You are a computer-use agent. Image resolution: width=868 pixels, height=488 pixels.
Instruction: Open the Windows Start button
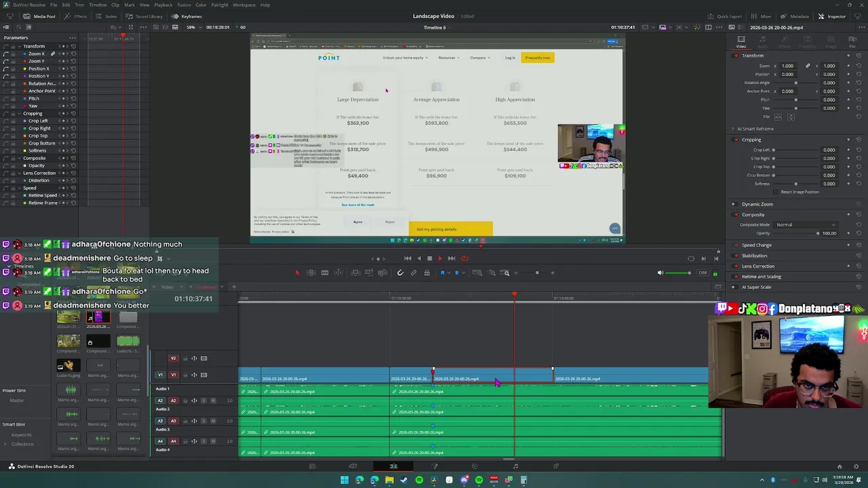344,480
